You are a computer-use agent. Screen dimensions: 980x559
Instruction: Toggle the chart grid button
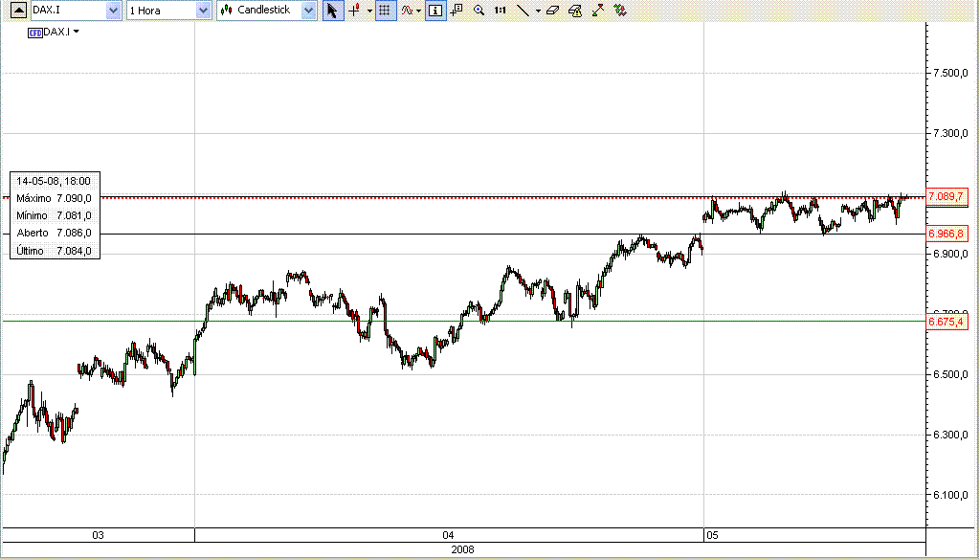pyautogui.click(x=385, y=10)
